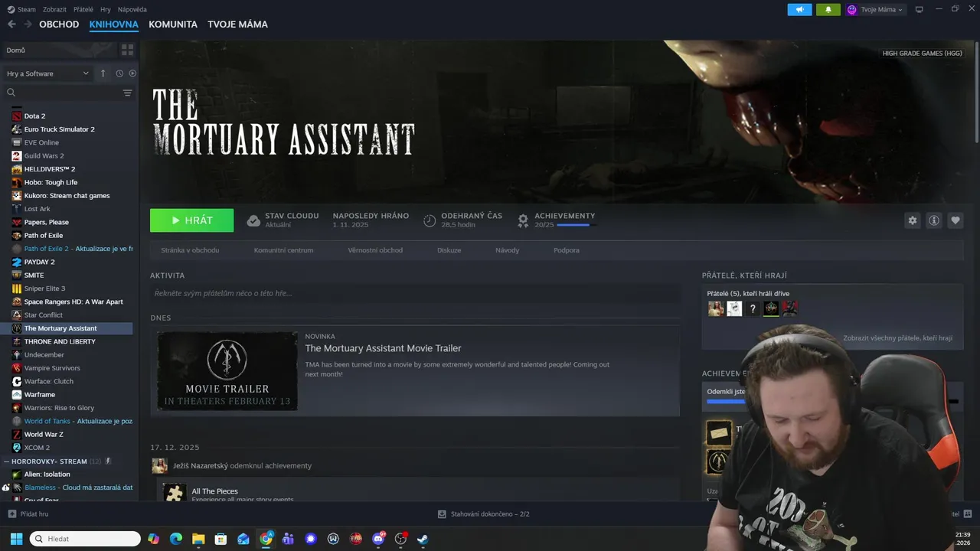
Task: Click Zobrazit všechny přátele, kteří hrají
Action: click(x=897, y=338)
